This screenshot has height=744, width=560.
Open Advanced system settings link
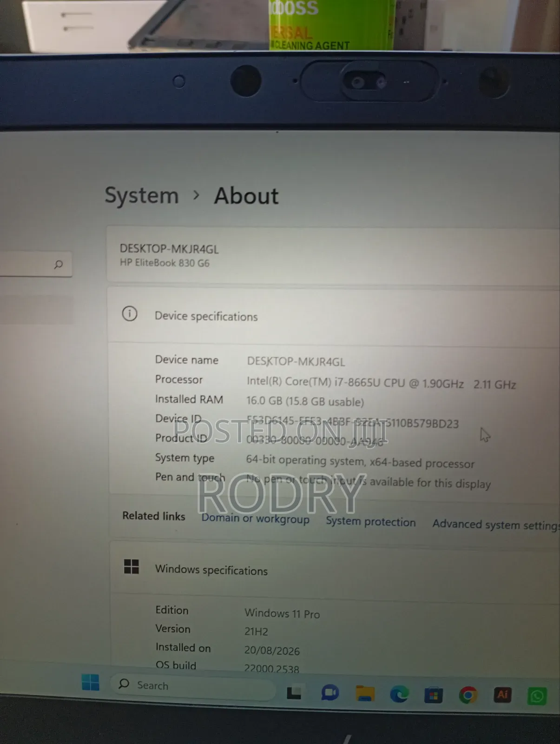point(495,525)
